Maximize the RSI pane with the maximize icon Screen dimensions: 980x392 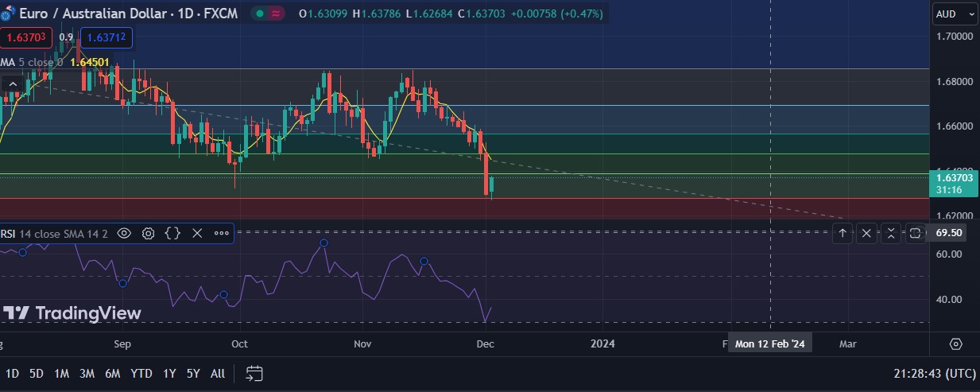tap(916, 233)
